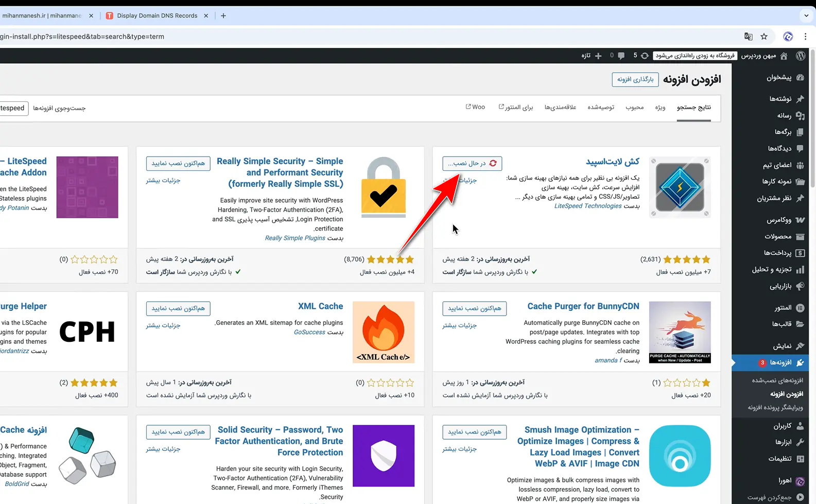Switch to the علاقه‌مندی‌ها favorites tab
Image resolution: width=816 pixels, height=504 pixels.
tap(561, 107)
